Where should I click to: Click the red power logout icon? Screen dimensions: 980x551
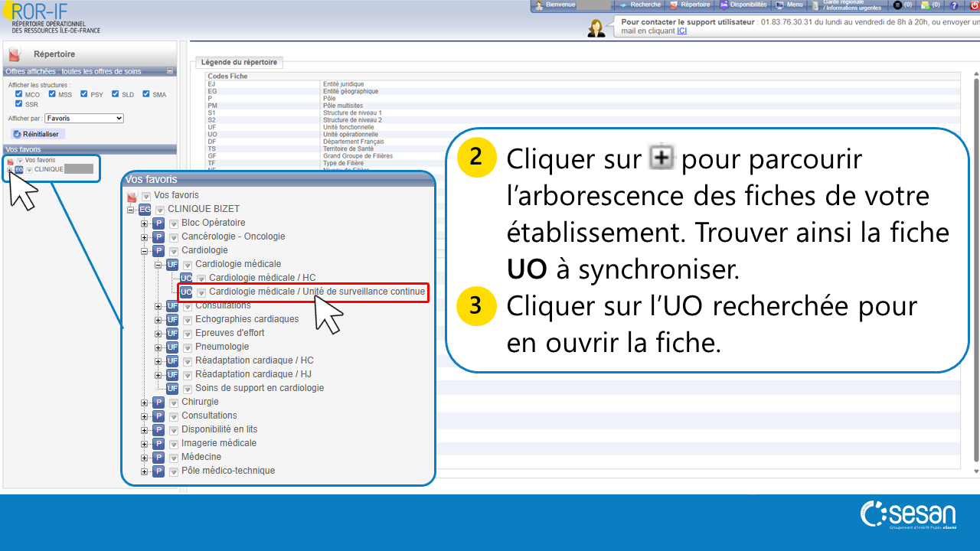(x=975, y=5)
